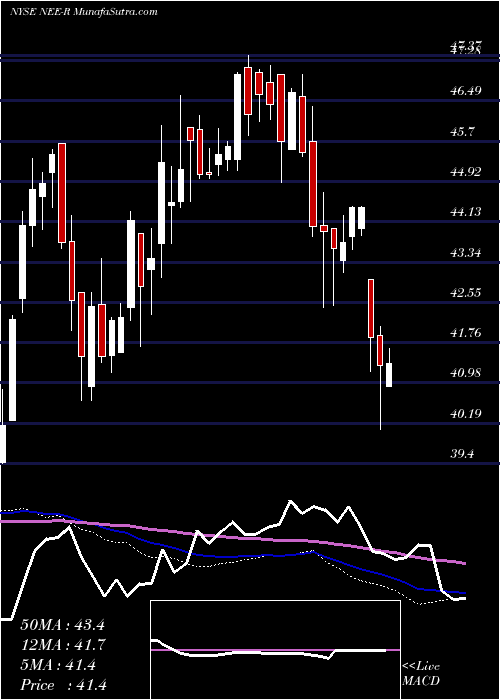
Task: Click the last white candlestick near 40.98
Action: click(x=389, y=375)
